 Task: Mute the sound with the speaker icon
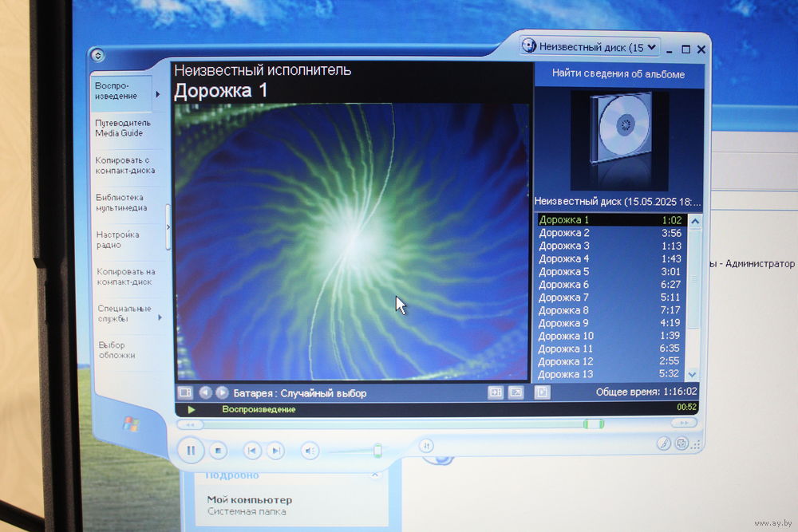tap(310, 451)
